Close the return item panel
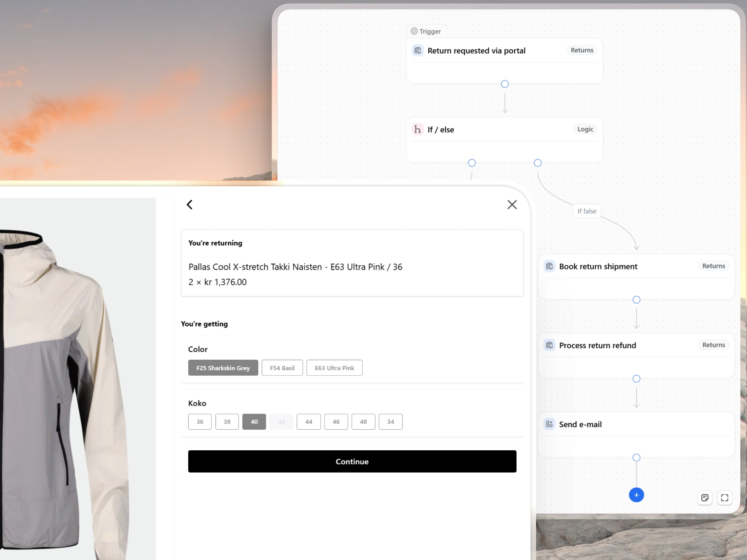This screenshot has height=560, width=747. (512, 204)
